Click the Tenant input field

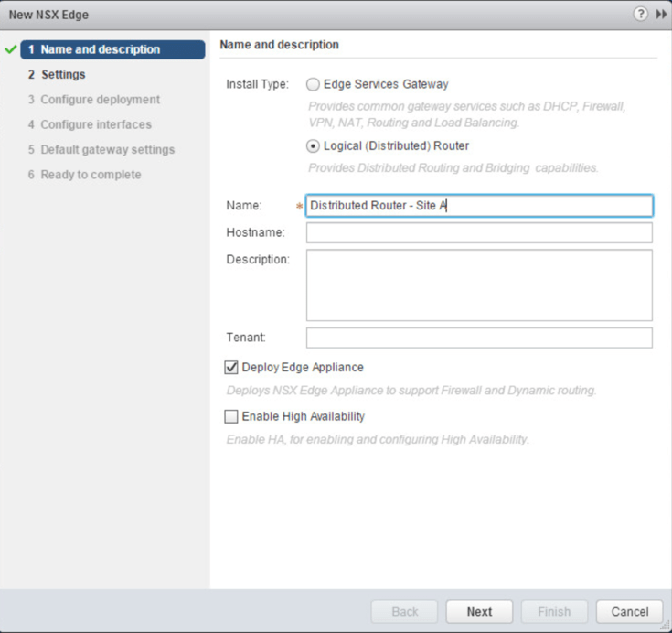point(479,338)
